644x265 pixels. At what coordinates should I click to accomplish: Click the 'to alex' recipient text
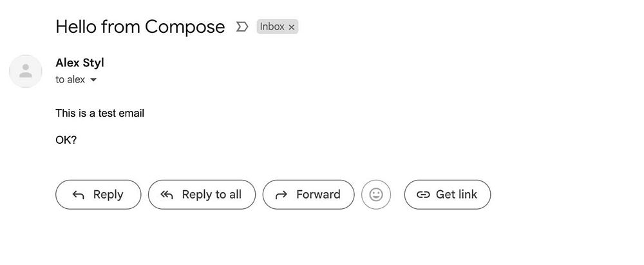(x=70, y=79)
